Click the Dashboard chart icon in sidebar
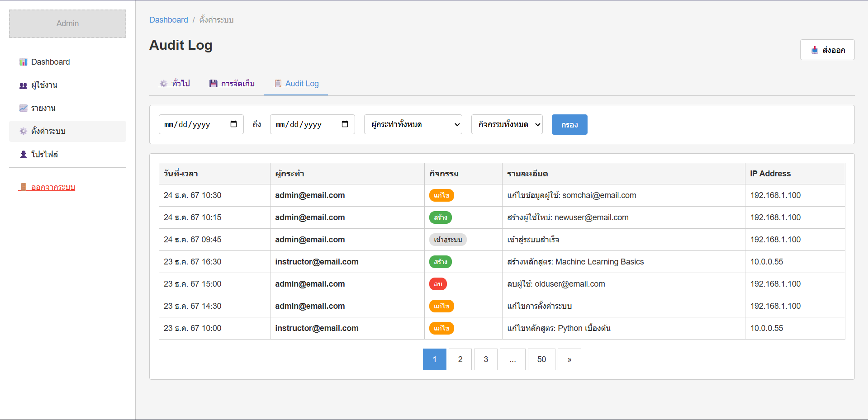868x420 pixels. point(23,62)
